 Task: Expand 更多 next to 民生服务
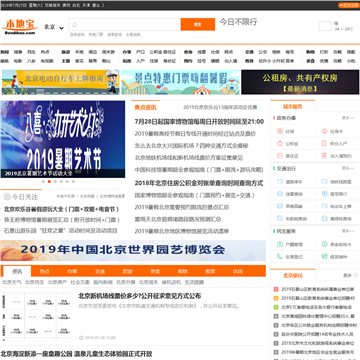click(348, 231)
